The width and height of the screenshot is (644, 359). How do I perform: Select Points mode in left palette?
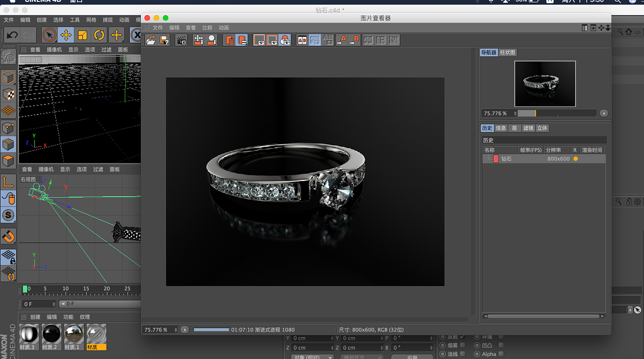[8, 128]
